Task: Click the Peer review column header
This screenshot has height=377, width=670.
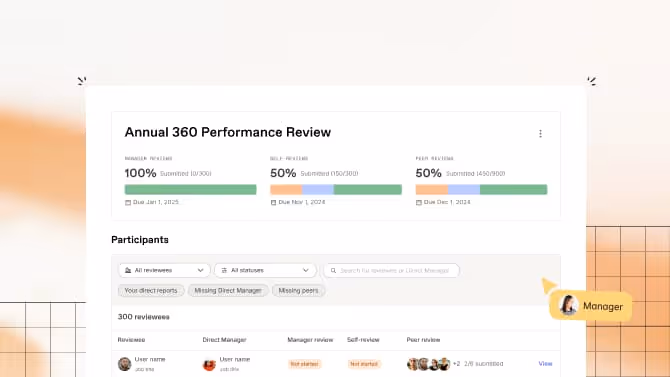Action: point(423,340)
